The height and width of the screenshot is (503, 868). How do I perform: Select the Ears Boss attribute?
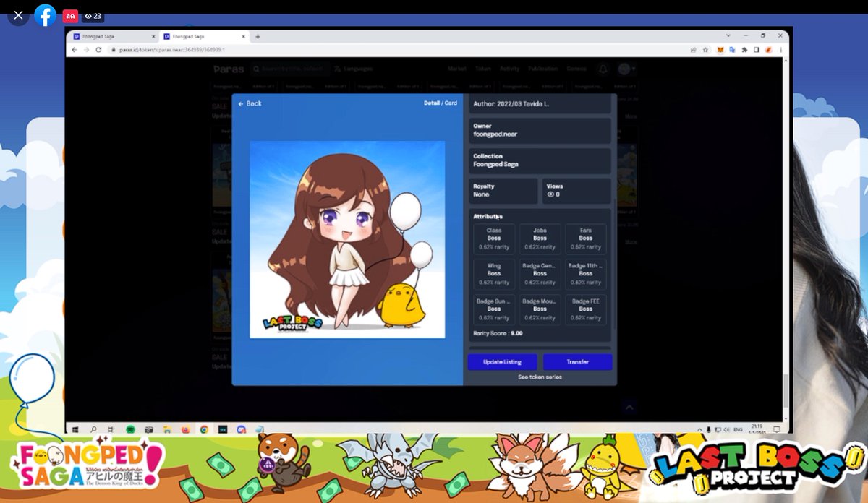coord(586,238)
